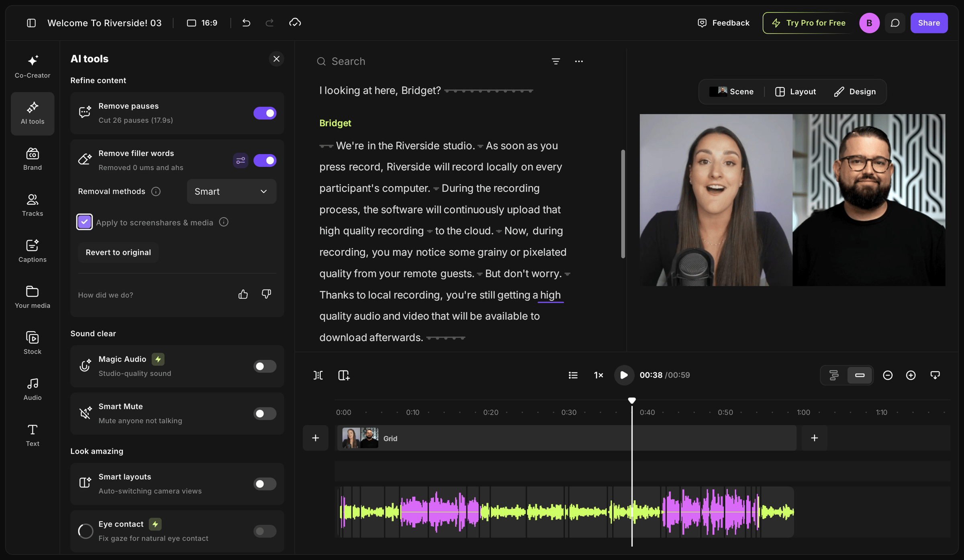Click the video preview
This screenshot has height=560, width=964.
click(792, 200)
